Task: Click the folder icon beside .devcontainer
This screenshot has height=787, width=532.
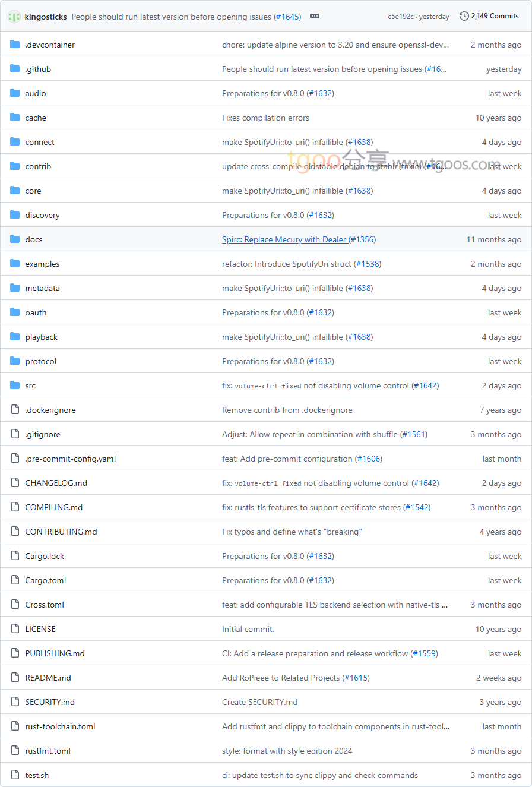Action: coord(15,45)
